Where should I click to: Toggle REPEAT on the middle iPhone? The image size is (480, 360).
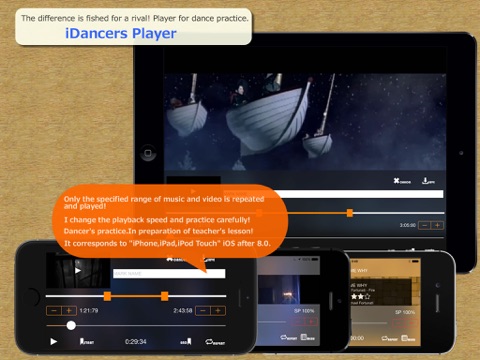click(289, 338)
